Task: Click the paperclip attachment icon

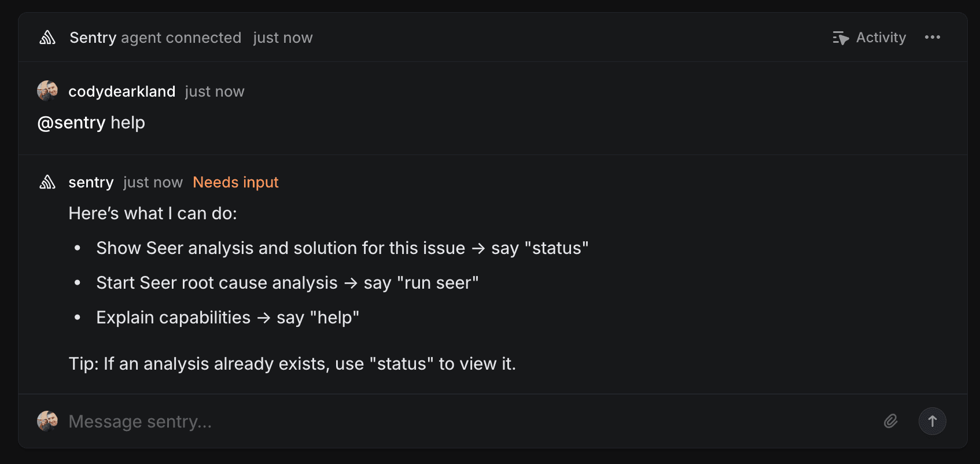Action: click(890, 421)
